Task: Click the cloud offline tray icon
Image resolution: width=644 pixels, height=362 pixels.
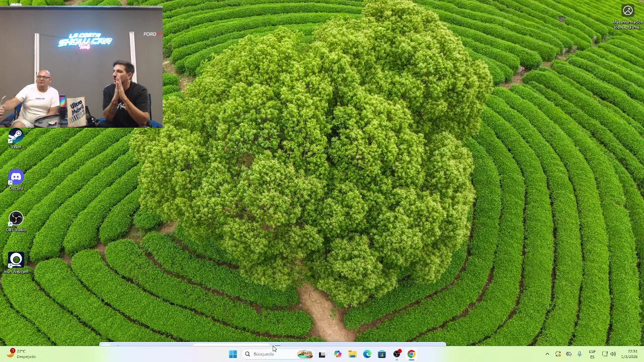Action: click(569, 354)
